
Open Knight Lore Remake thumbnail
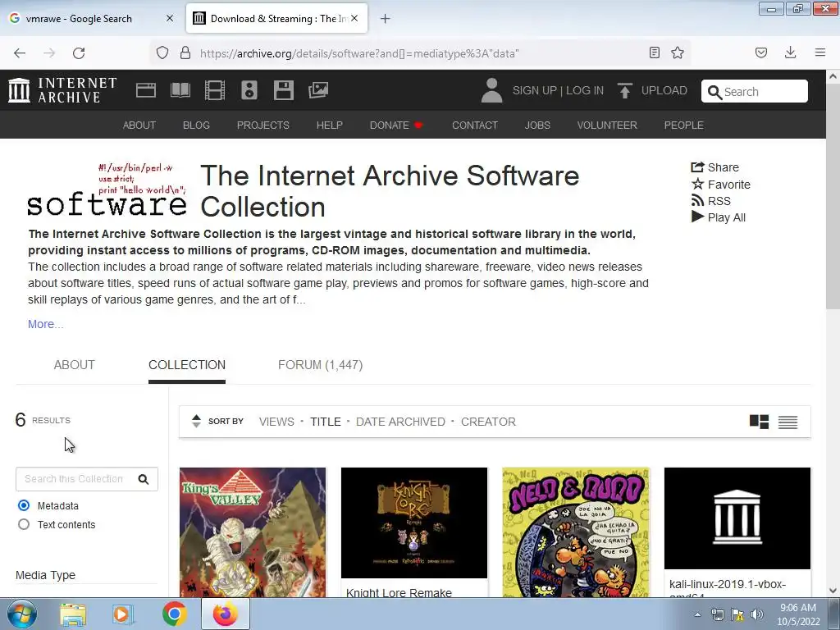[414, 523]
